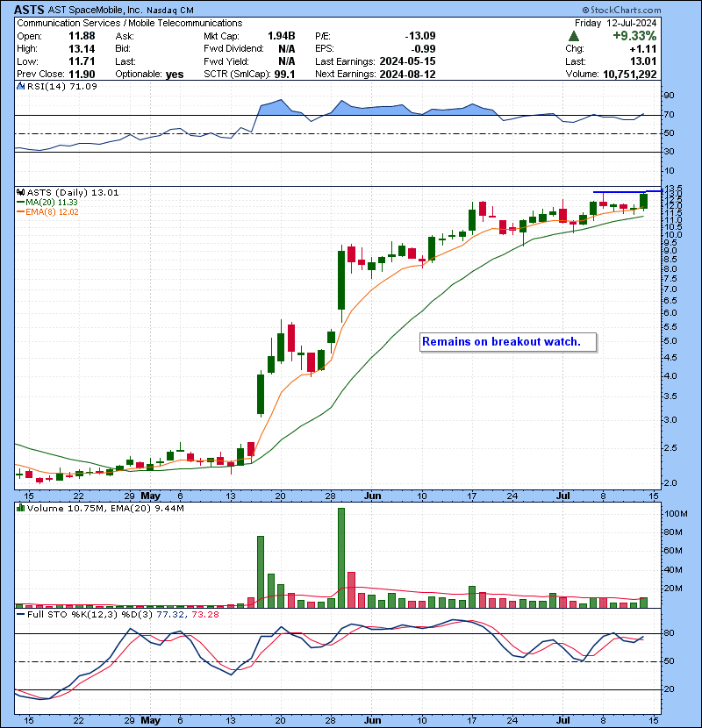This screenshot has height=728, width=702.
Task: Click the Prev Close value 11.90
Action: point(82,75)
